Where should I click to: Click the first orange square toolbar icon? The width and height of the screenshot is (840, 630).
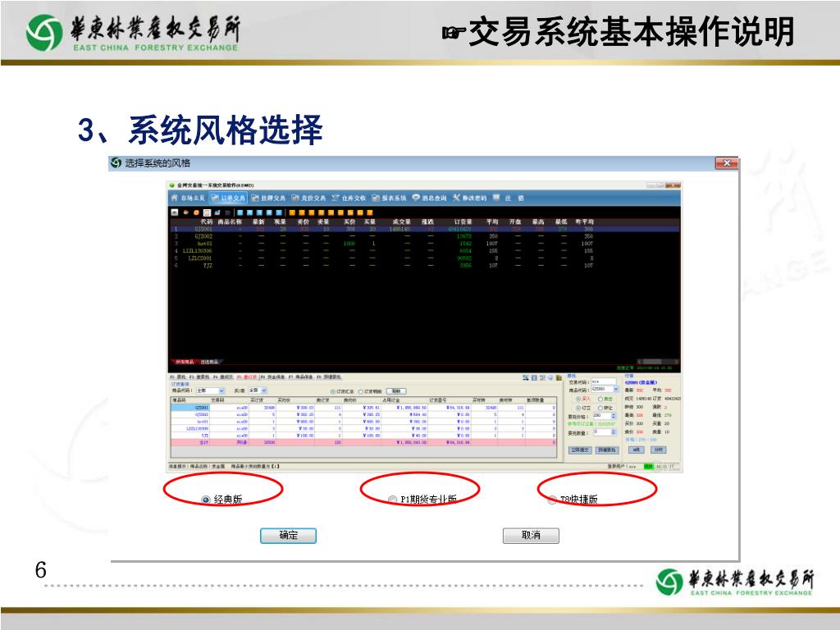point(292,212)
